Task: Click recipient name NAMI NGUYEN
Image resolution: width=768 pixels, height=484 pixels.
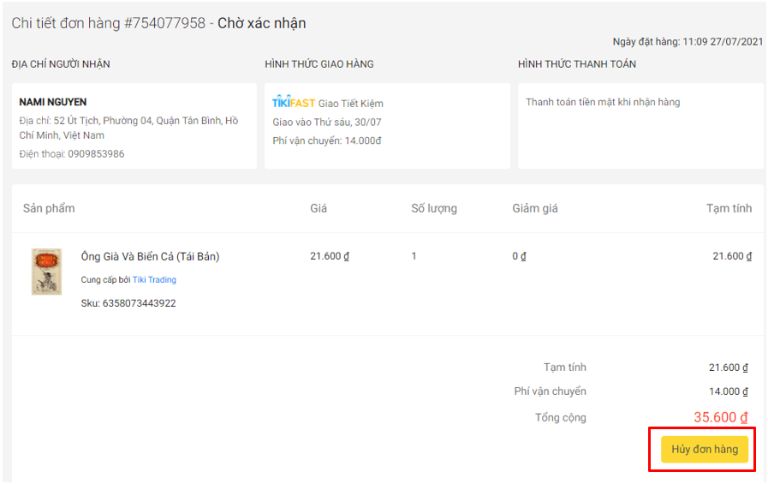Action: click(x=53, y=102)
